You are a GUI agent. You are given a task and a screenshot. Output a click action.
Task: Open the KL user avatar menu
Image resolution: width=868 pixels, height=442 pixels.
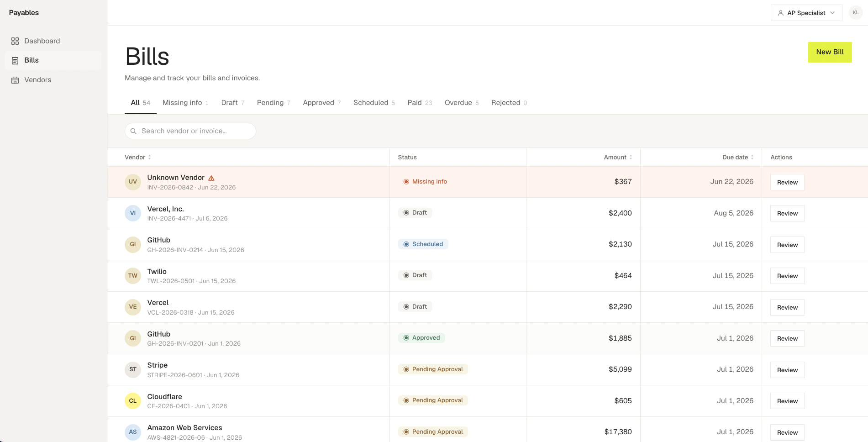(856, 13)
